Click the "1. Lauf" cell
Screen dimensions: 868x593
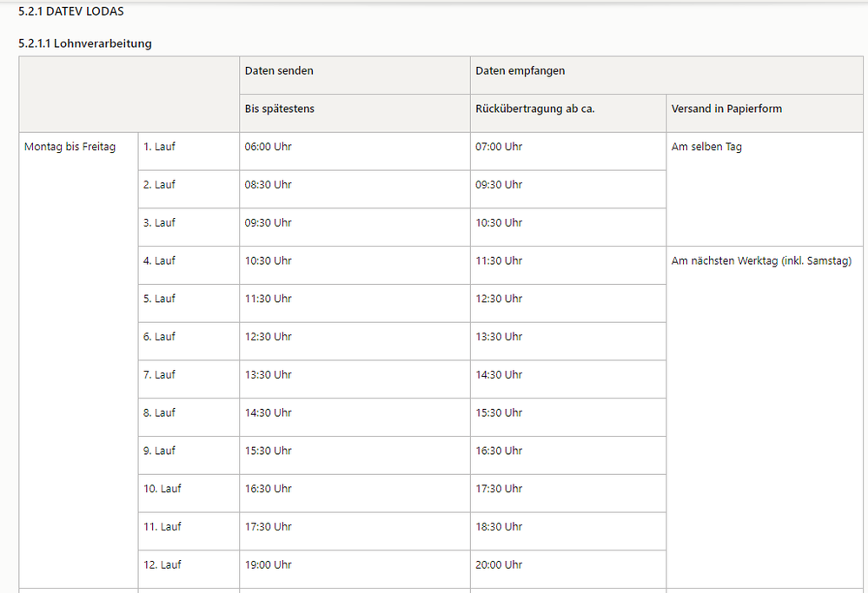tap(159, 147)
